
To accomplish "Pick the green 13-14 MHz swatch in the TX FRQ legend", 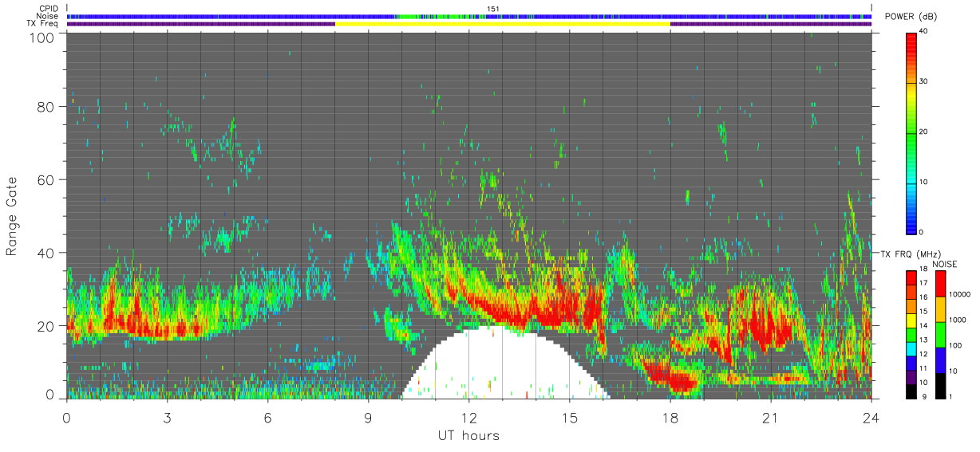I will (912, 335).
